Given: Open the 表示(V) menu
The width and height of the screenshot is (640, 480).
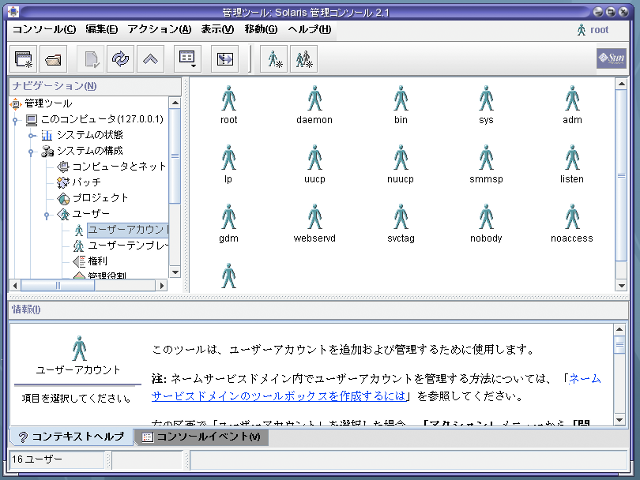Looking at the screenshot, I should pos(218,29).
